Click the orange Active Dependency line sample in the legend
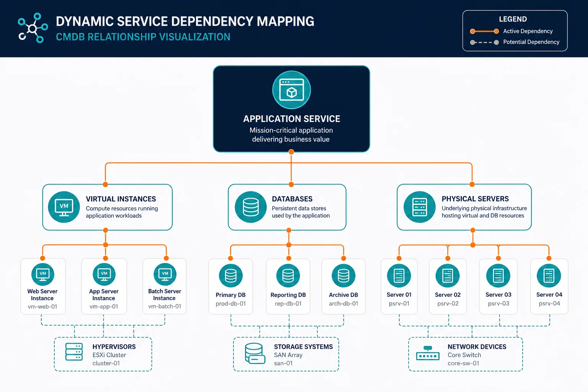 click(x=484, y=31)
